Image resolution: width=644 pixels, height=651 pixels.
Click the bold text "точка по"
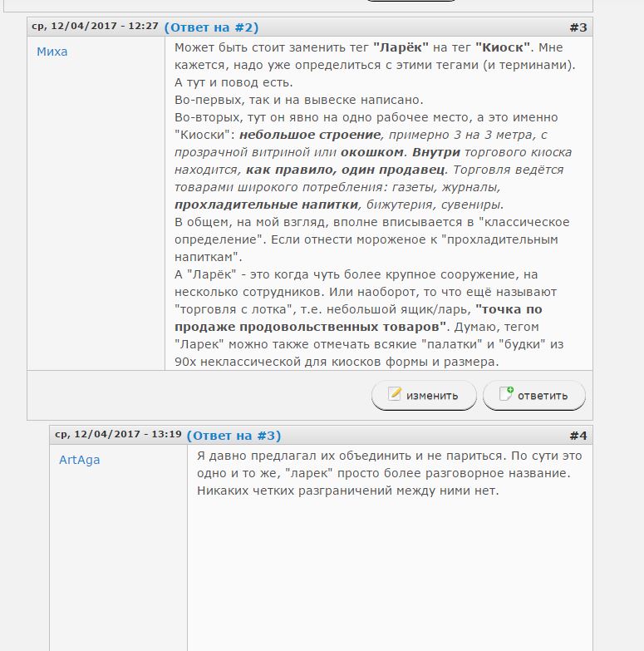[x=509, y=309]
